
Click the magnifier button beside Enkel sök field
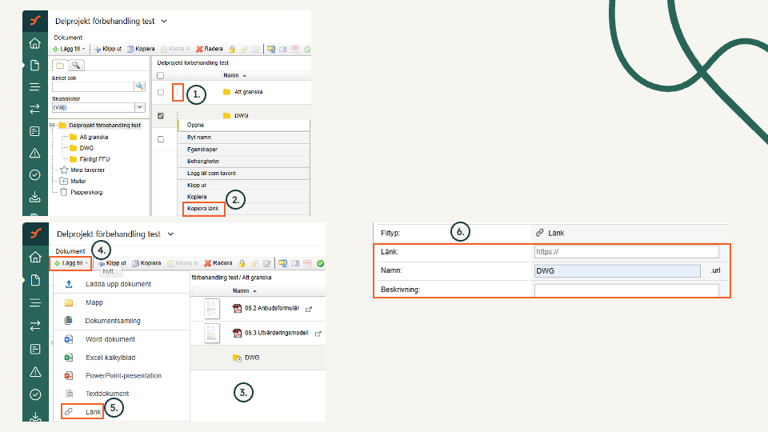pyautogui.click(x=140, y=87)
